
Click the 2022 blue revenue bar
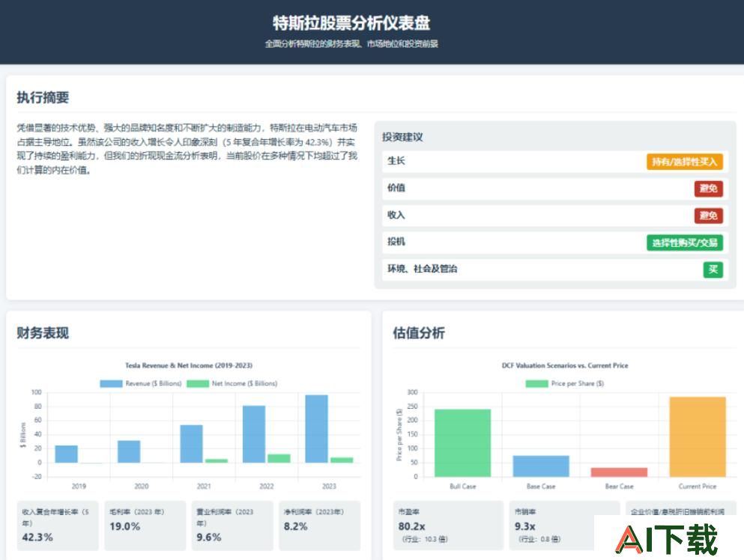(254, 434)
